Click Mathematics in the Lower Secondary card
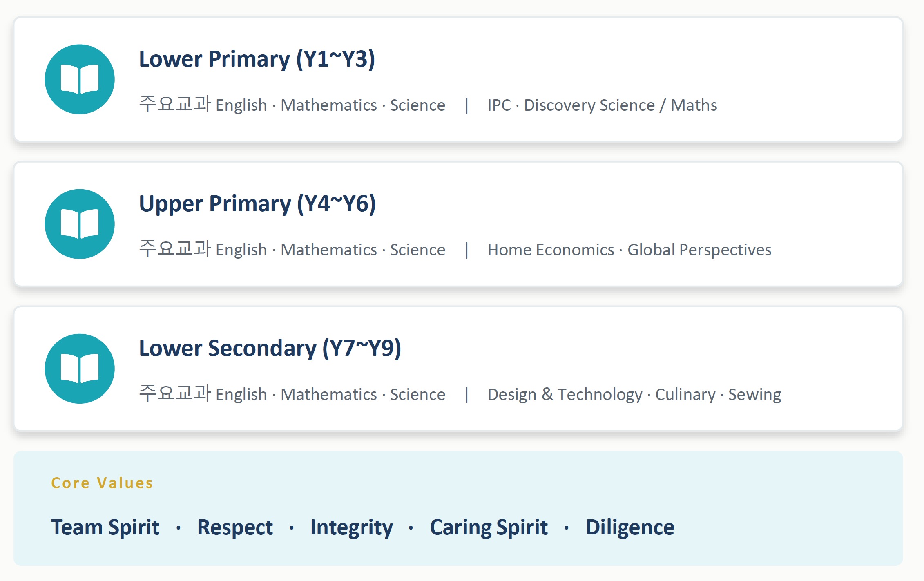This screenshot has height=581, width=924. click(329, 394)
